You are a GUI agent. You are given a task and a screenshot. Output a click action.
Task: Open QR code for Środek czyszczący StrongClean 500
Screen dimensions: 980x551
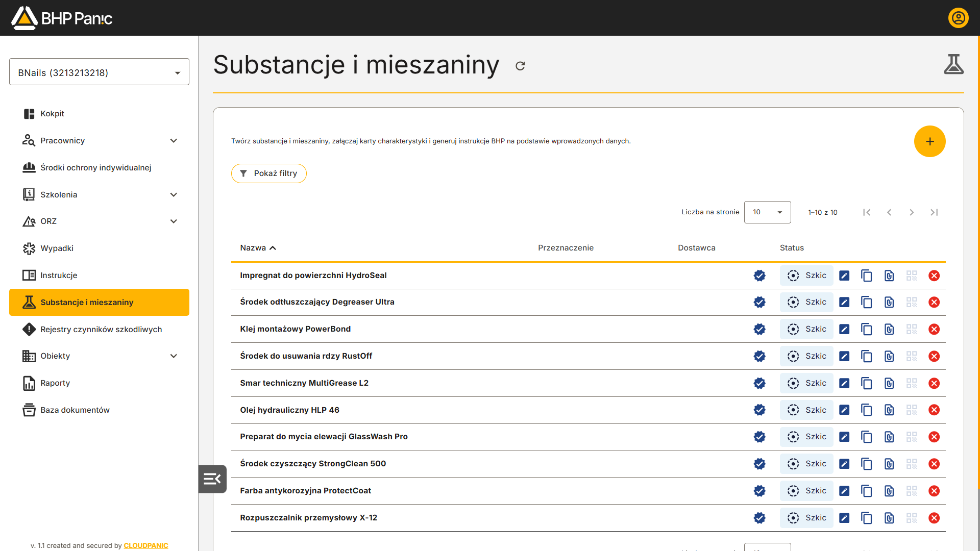912,464
